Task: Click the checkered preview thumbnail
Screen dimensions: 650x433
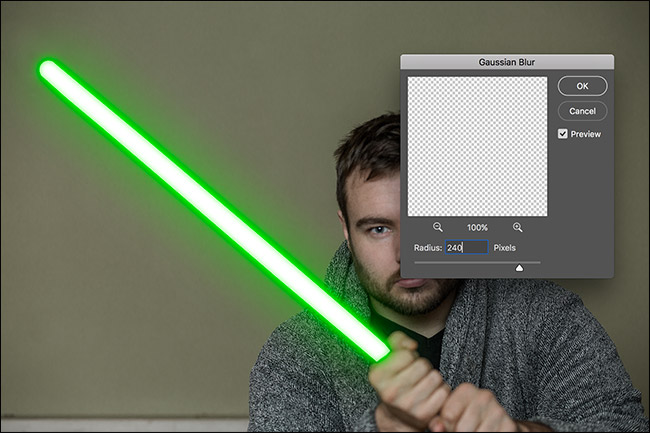Action: 477,146
